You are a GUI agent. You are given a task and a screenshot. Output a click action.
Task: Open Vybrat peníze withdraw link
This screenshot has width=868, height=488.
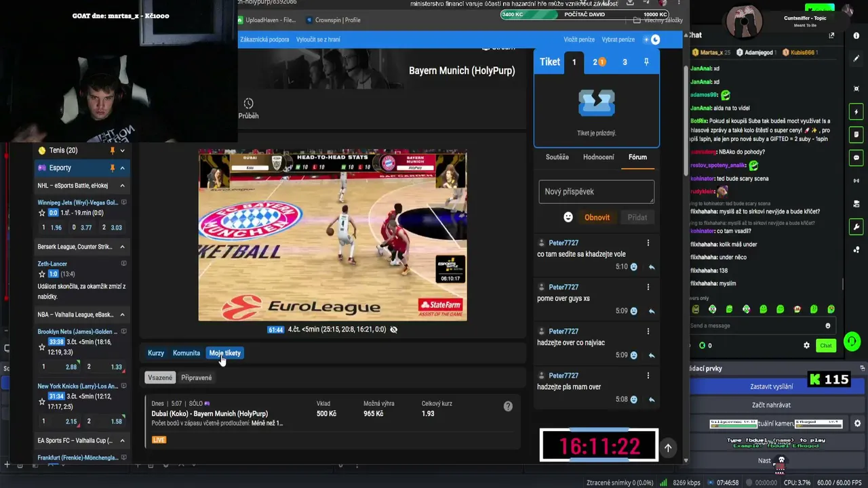618,40
